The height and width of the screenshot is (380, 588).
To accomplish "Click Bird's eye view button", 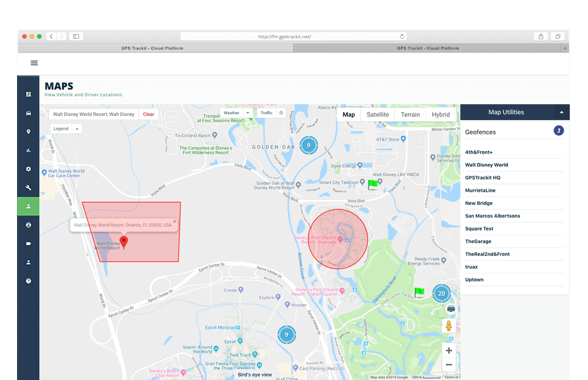I will (255, 375).
